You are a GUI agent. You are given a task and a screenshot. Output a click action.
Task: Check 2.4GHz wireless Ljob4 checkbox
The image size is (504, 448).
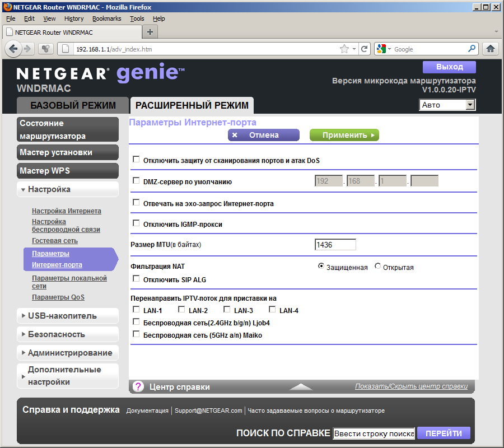coord(136,321)
